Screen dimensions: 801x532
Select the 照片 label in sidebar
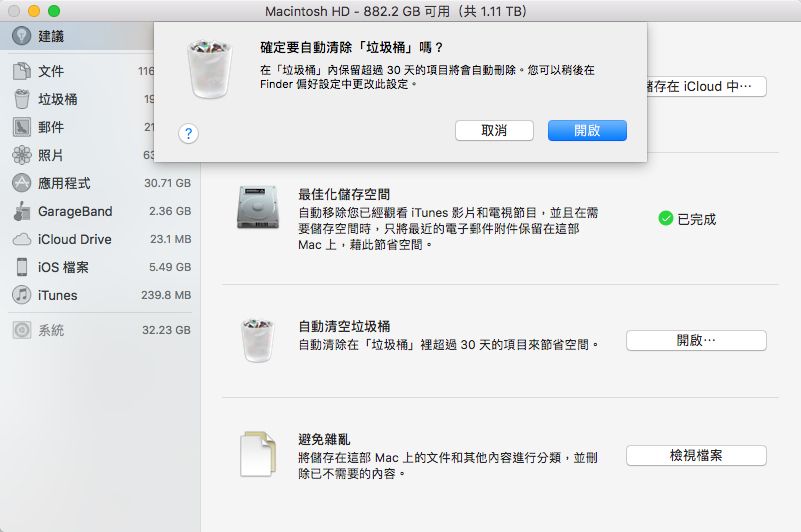point(51,155)
